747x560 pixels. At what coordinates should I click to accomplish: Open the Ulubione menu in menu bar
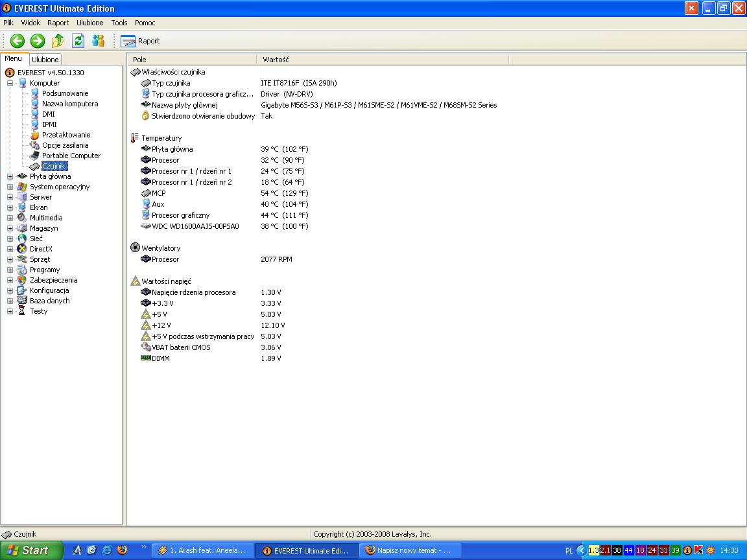90,23
